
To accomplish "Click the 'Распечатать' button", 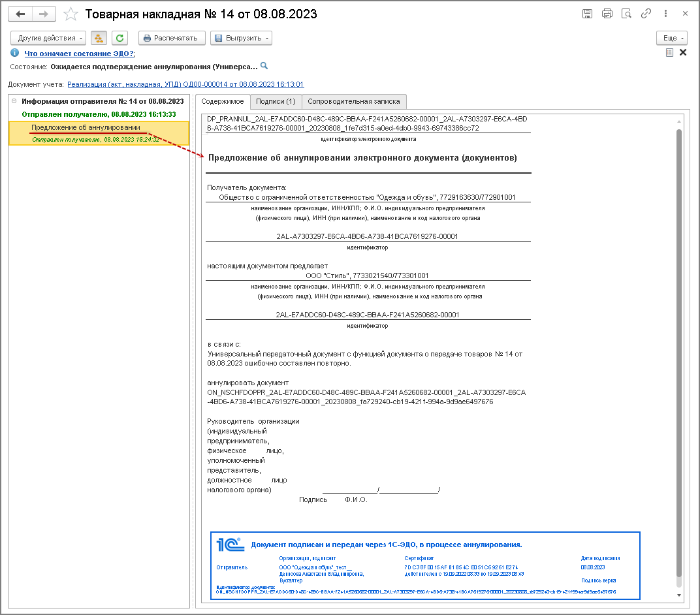I will 172,38.
